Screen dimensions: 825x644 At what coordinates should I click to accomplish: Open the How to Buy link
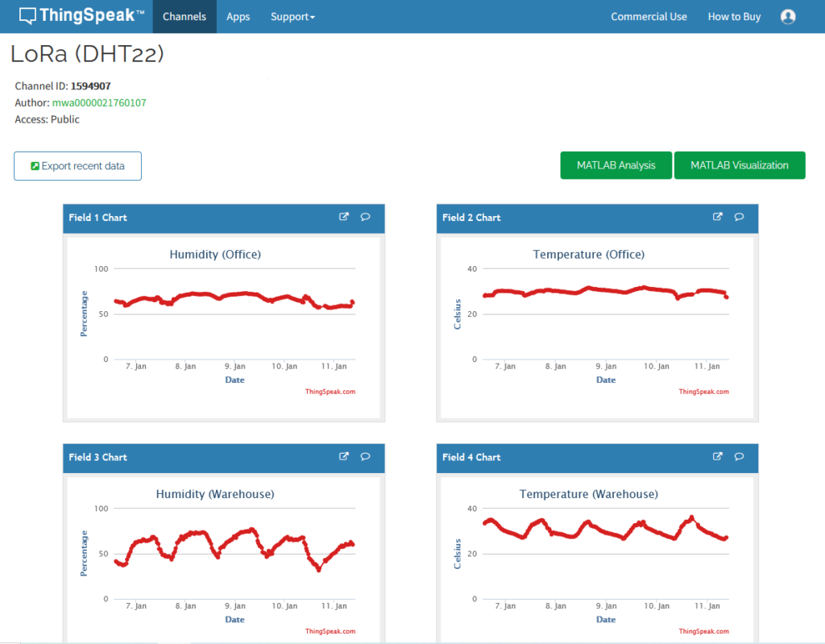[734, 17]
